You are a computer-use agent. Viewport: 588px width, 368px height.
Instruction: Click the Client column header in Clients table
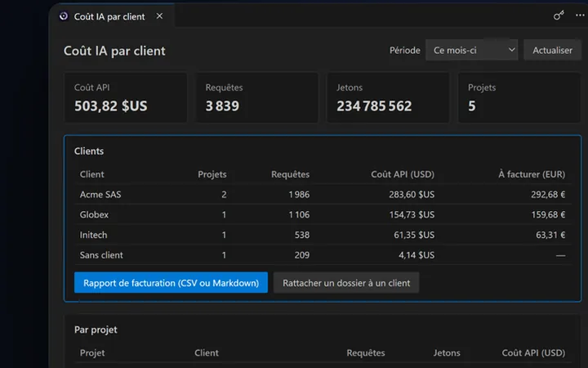pyautogui.click(x=91, y=174)
